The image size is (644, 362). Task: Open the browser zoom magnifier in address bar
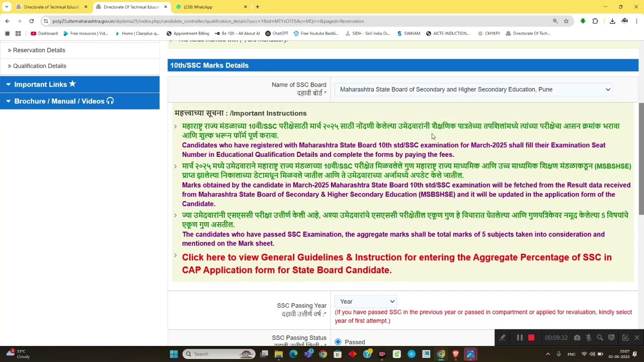coord(555,21)
